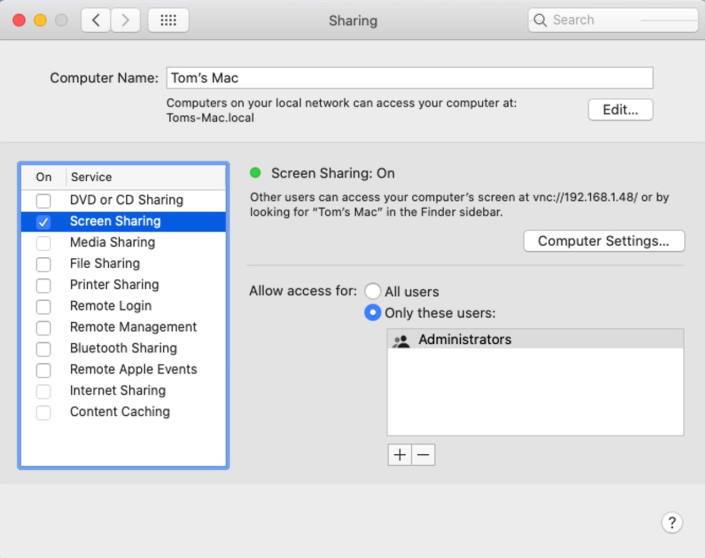Go forward with the right chevron button

125,20
